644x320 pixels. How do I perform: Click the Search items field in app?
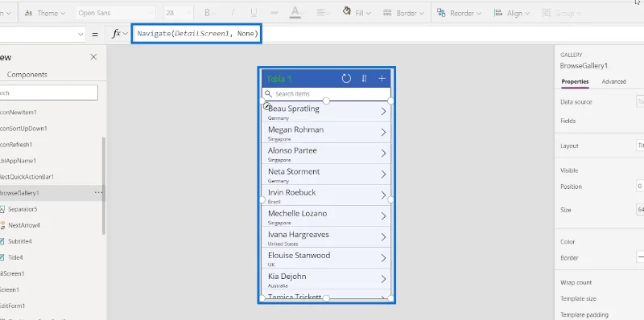pyautogui.click(x=326, y=94)
